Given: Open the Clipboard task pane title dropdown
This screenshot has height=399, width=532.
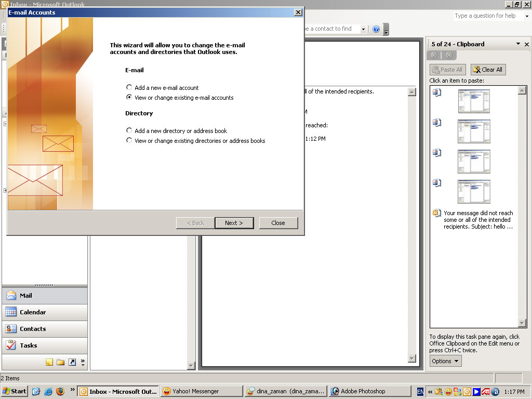Looking at the screenshot, I should [518, 44].
